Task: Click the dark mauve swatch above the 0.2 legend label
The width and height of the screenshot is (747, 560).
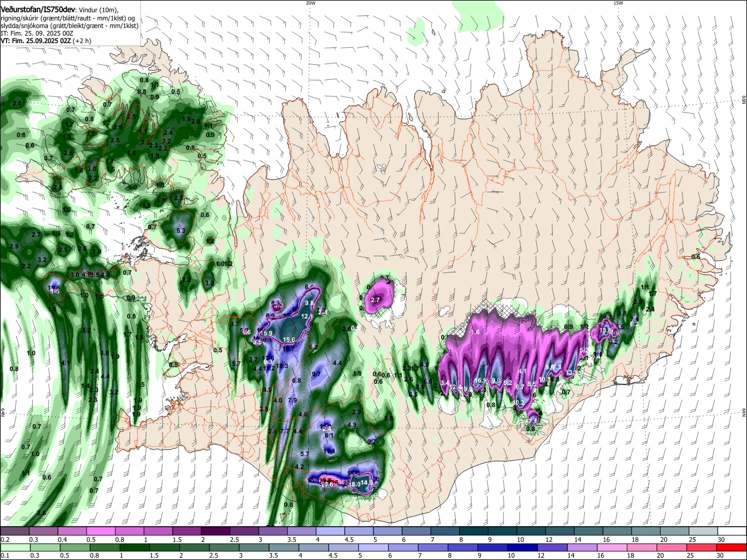Action: click(15, 531)
